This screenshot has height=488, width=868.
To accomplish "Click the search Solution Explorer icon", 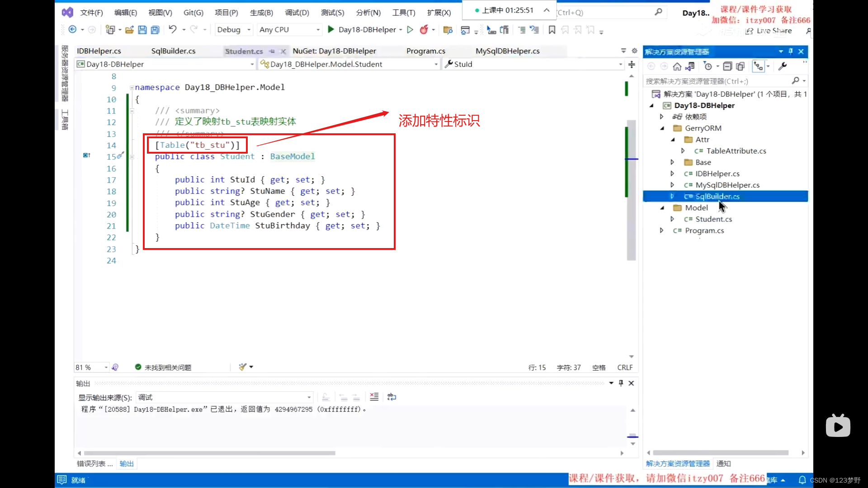I will tap(794, 80).
